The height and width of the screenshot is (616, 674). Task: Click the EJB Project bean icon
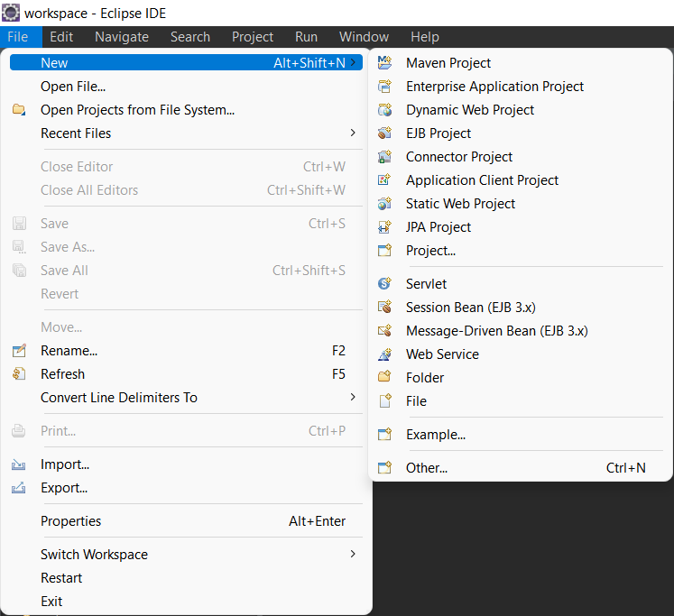384,133
